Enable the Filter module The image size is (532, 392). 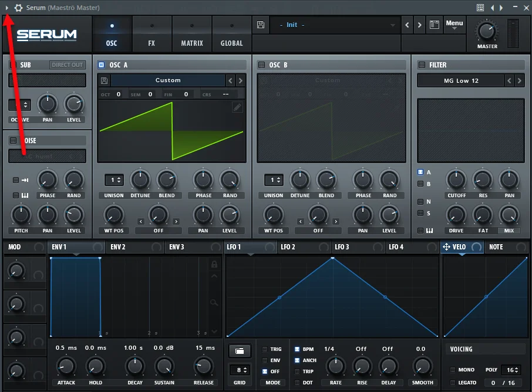(x=422, y=65)
